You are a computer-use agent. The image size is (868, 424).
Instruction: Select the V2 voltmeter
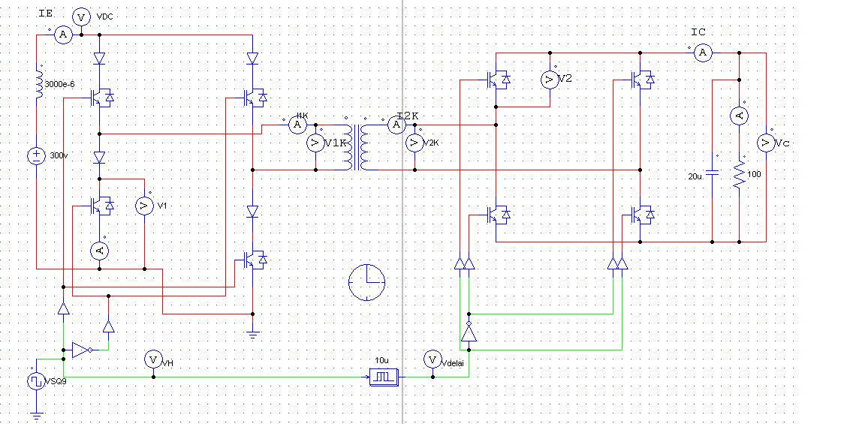click(550, 80)
